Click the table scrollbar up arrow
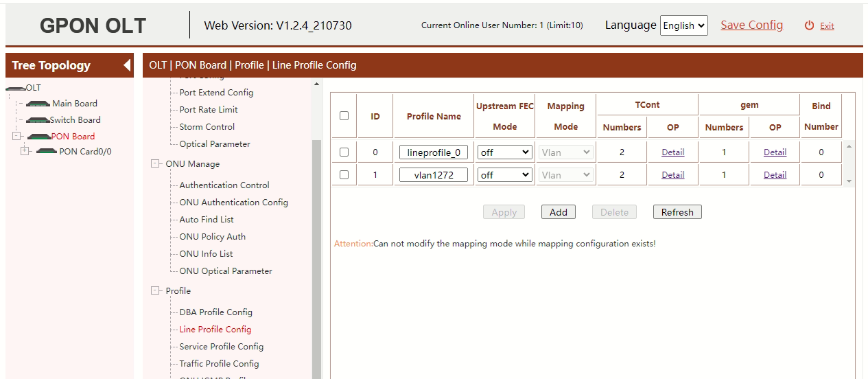 coord(849,146)
